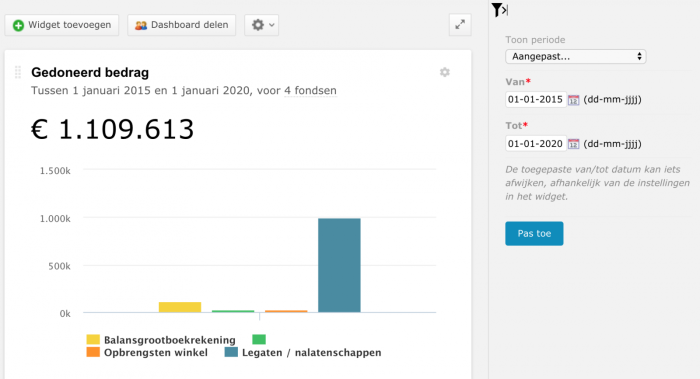700x379 pixels.
Task: Focus the Van date input field
Action: 536,100
